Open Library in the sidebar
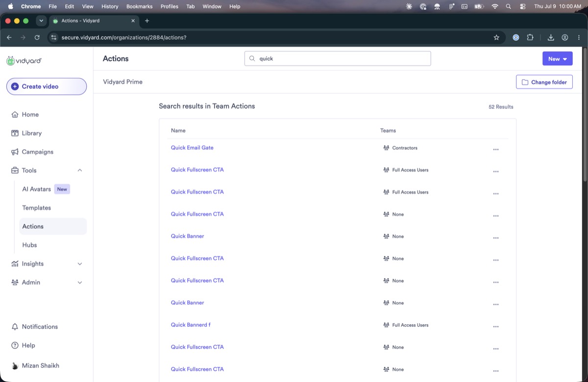Viewport: 588px width, 382px height. click(31, 133)
